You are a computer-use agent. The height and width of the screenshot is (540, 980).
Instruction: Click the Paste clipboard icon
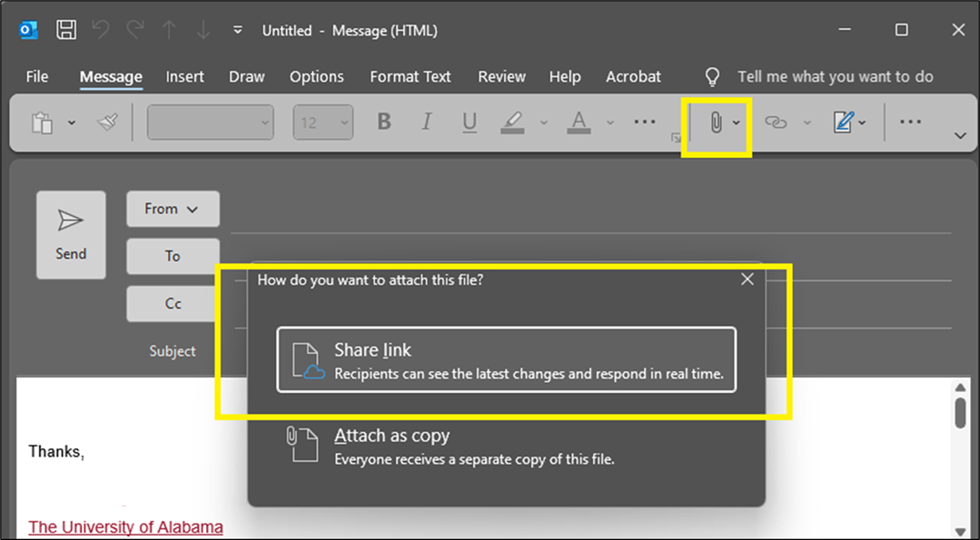(42, 123)
